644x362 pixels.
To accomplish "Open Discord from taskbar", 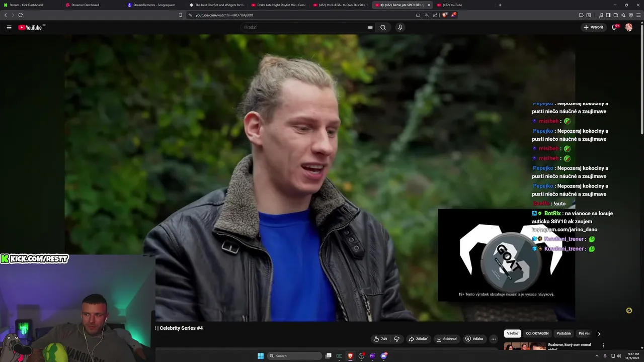I will coord(383,356).
